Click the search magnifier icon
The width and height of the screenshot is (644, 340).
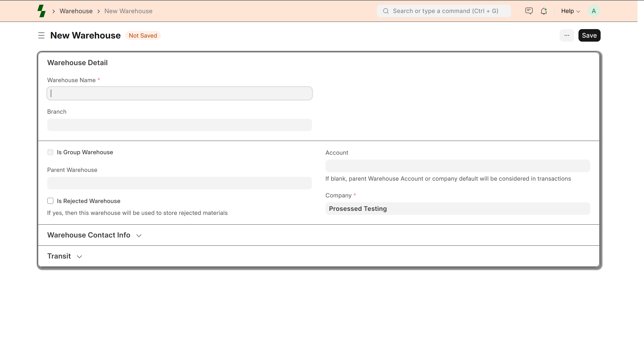pyautogui.click(x=386, y=11)
